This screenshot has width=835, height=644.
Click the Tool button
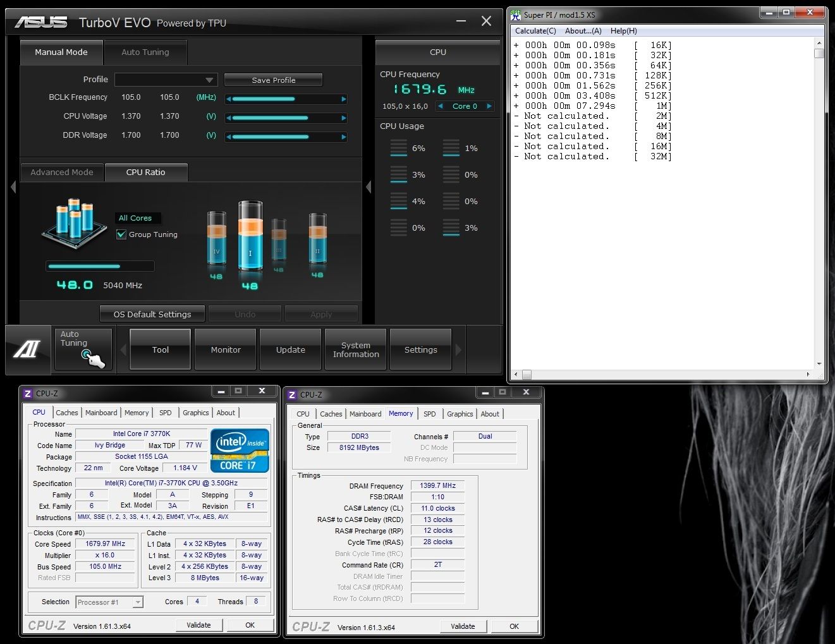[161, 349]
